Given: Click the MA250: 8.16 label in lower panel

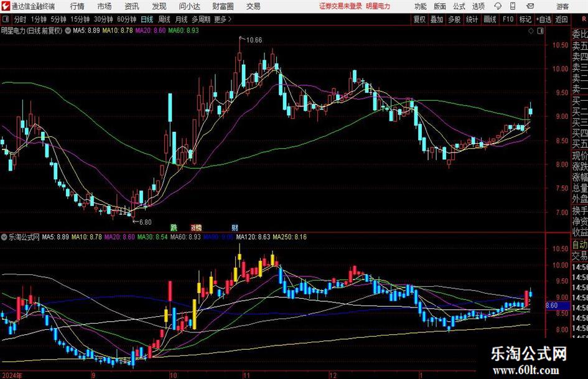Looking at the screenshot, I should coord(289,237).
